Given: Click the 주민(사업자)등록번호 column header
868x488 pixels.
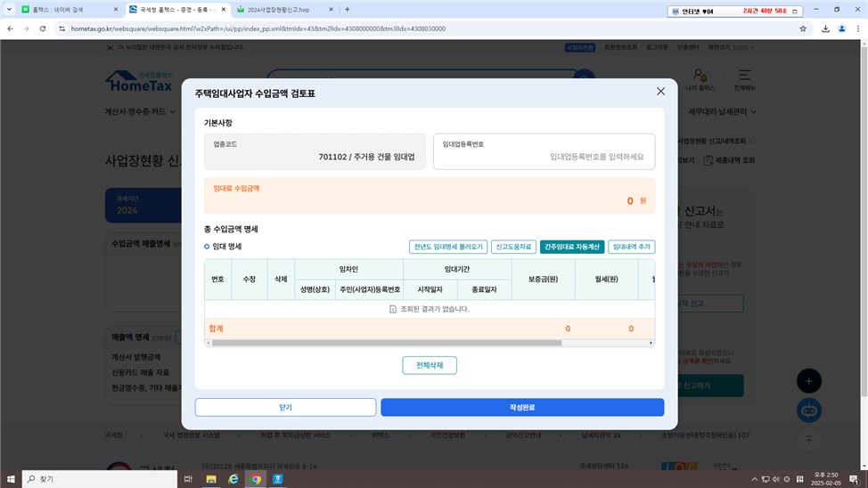Looking at the screenshot, I should (x=369, y=289).
